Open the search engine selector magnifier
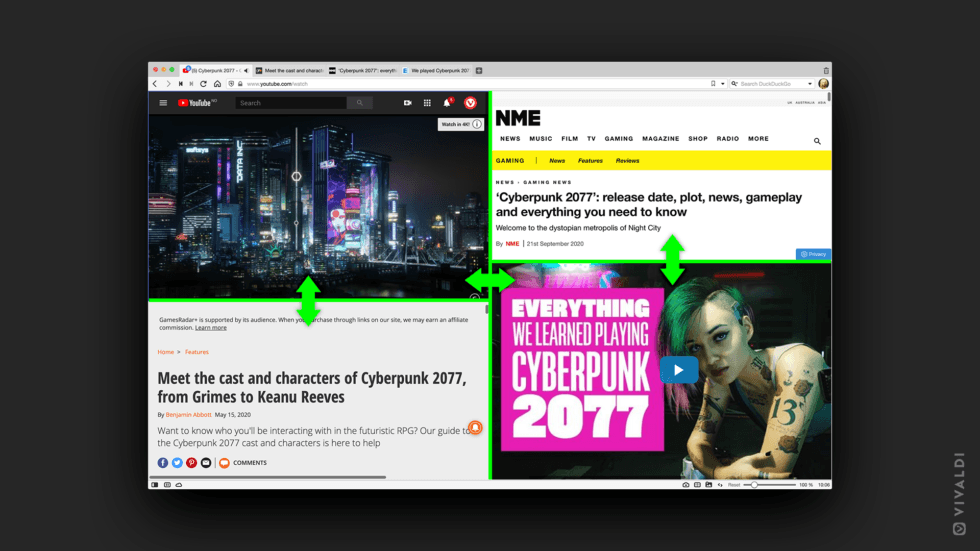The image size is (980, 551). point(734,84)
